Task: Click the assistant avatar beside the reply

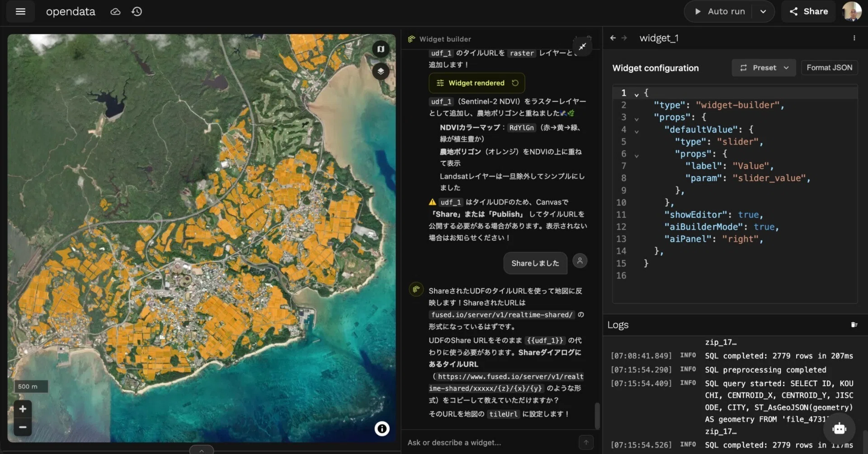Action: [416, 289]
